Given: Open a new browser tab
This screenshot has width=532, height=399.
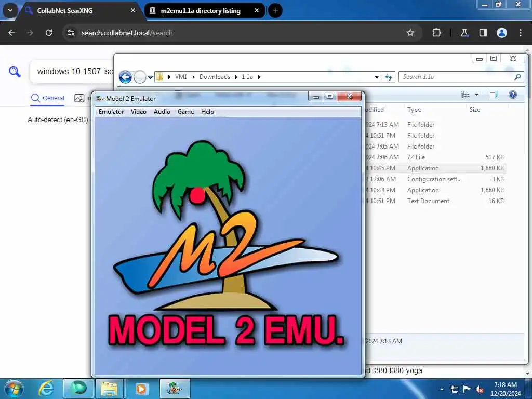Looking at the screenshot, I should (x=275, y=10).
